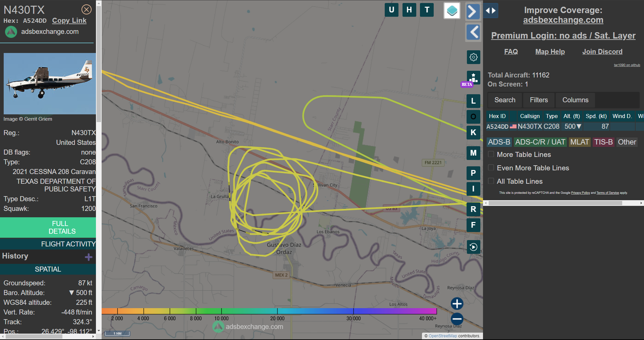
Task: Sort table by Callsign column
Action: tap(530, 116)
